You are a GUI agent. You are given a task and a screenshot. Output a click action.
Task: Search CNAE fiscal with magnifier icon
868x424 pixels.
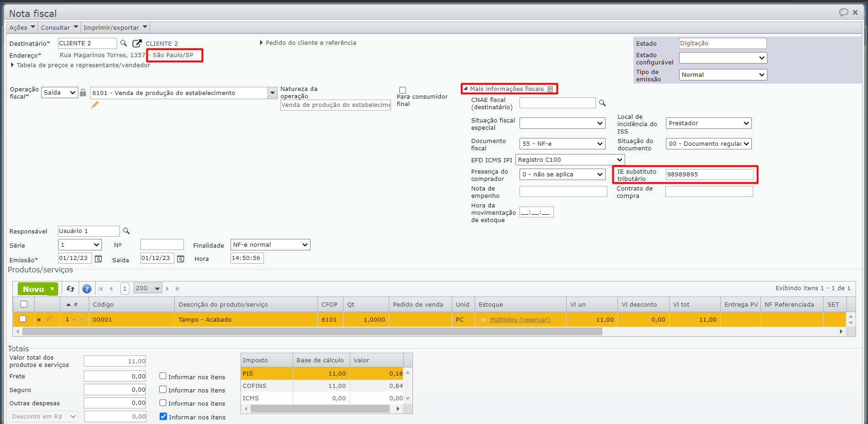pos(602,103)
